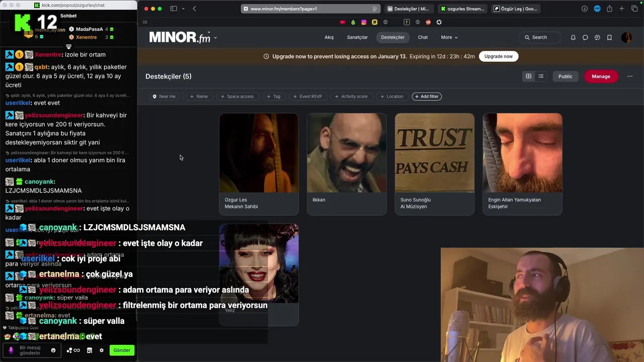
Task: Click the Search field in Minor.fm header
Action: [x=540, y=37]
